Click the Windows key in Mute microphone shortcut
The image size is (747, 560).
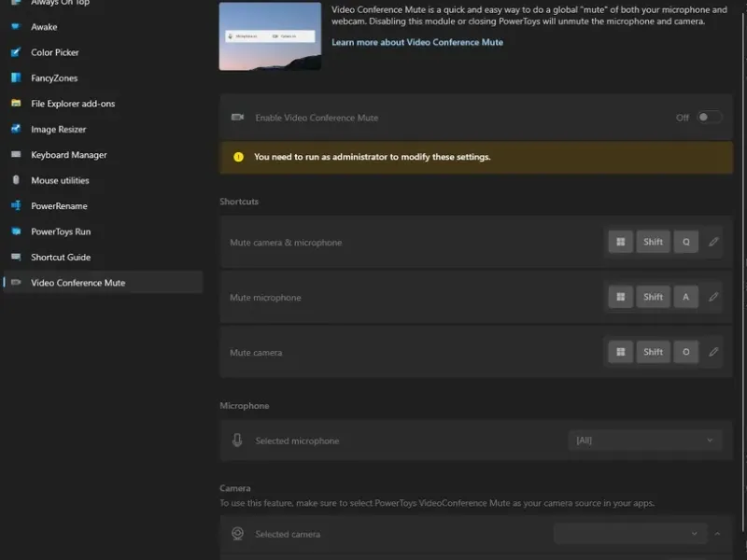(x=620, y=297)
